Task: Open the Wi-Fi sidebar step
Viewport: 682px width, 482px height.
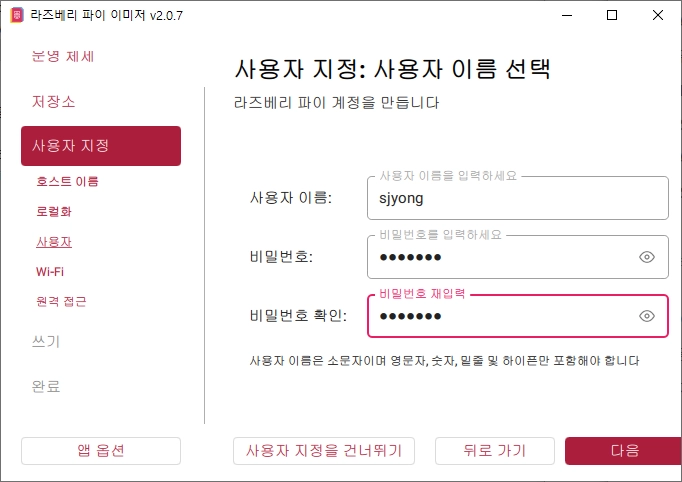Action: 50,271
